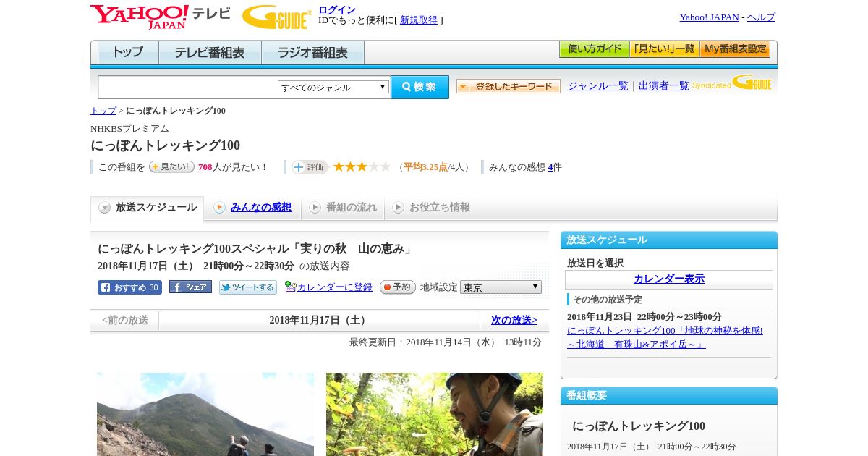Open the registered keywords dropdown 登録したキーワード

[509, 86]
